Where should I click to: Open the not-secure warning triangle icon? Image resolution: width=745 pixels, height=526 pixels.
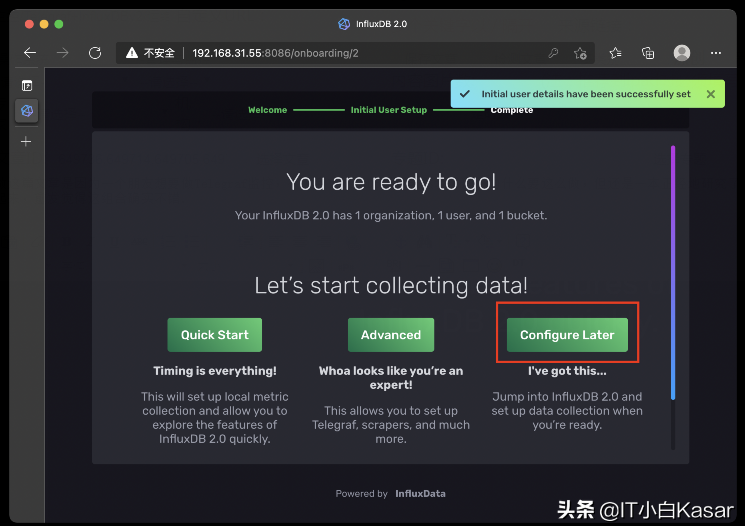pyautogui.click(x=132, y=53)
